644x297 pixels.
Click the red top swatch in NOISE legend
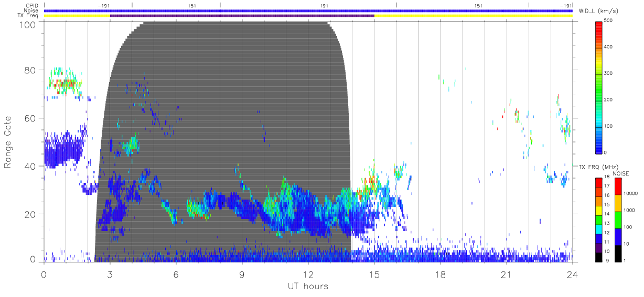click(x=618, y=186)
